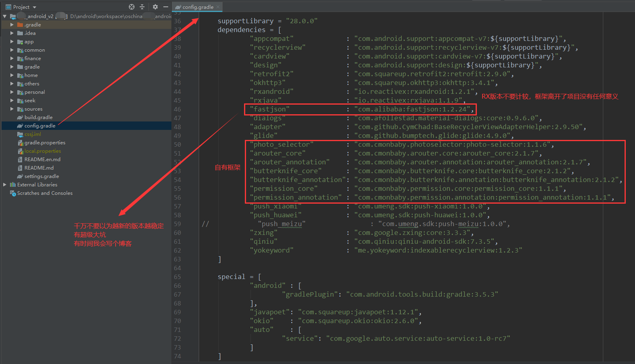Click the README.md file icon

(20, 168)
